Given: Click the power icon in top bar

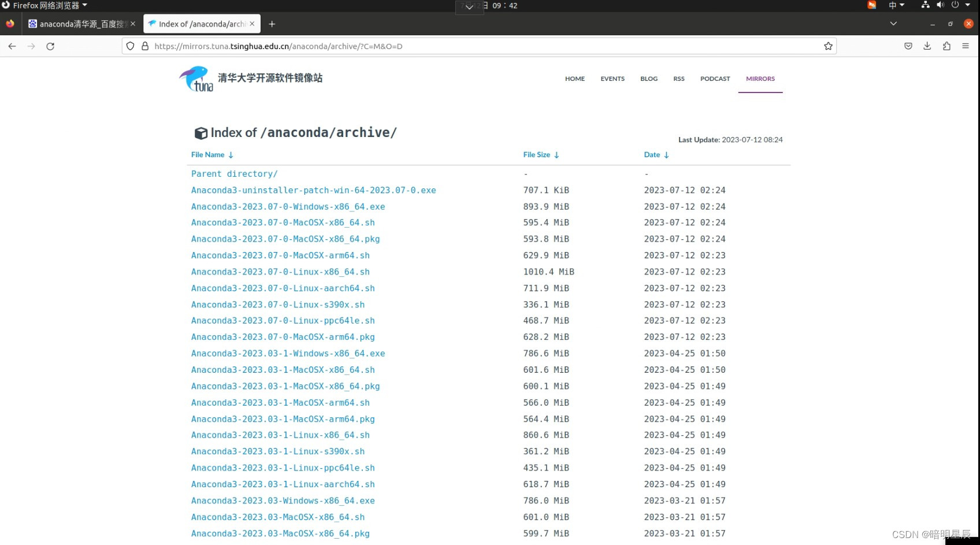Looking at the screenshot, I should [x=955, y=5].
